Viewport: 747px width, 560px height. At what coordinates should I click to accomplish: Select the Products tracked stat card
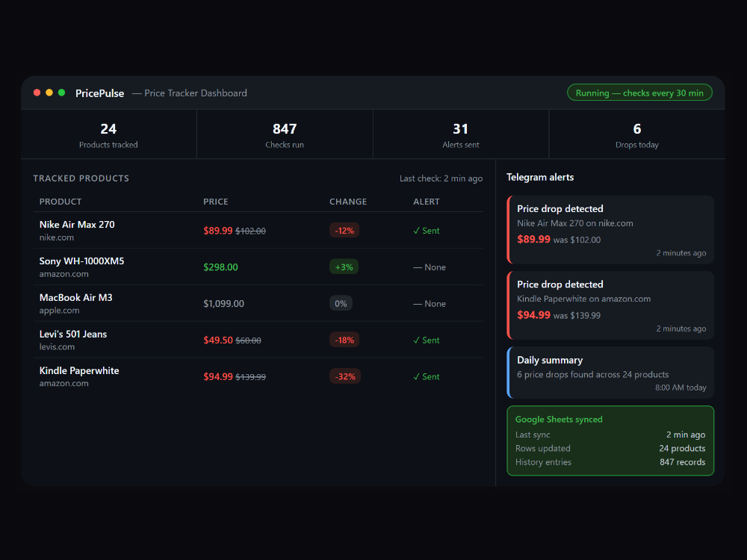(108, 134)
